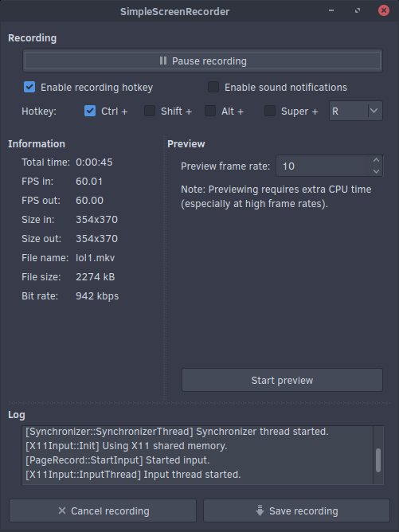Select the Total time value 0:00:45
Image resolution: width=399 pixels, height=532 pixels.
[94, 162]
